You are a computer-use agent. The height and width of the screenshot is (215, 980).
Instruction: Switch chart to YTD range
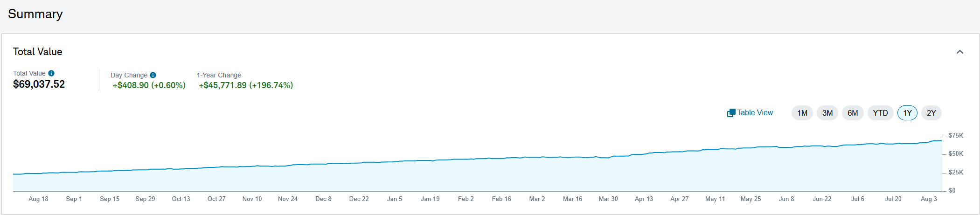click(880, 113)
